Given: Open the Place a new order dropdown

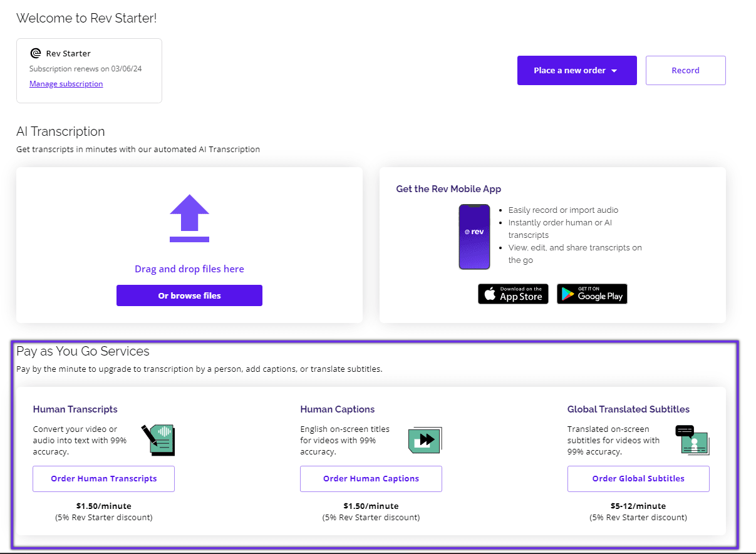Looking at the screenshot, I should coord(577,70).
